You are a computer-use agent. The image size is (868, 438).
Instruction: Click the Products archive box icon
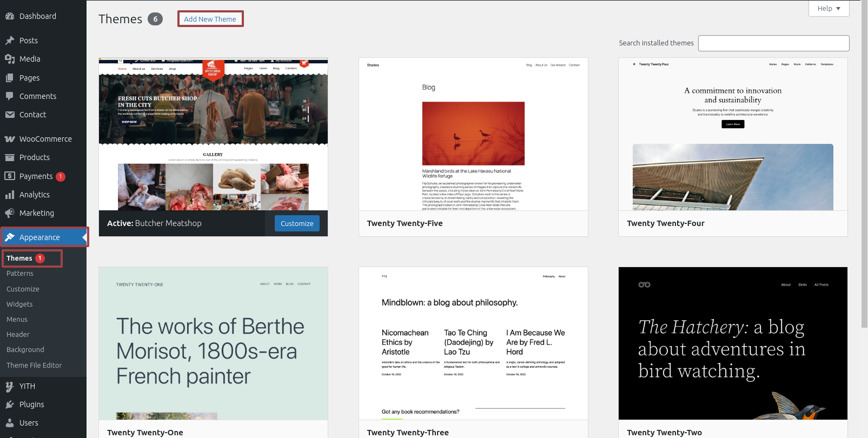point(10,157)
